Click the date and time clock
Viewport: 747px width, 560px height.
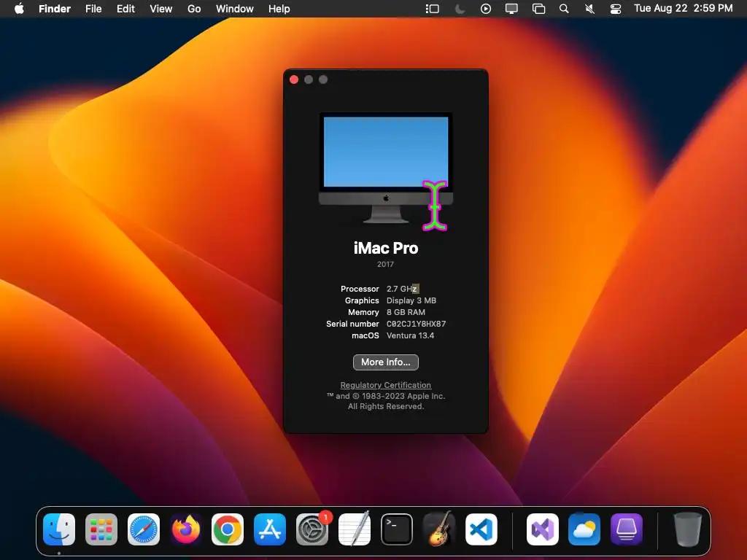(x=683, y=8)
